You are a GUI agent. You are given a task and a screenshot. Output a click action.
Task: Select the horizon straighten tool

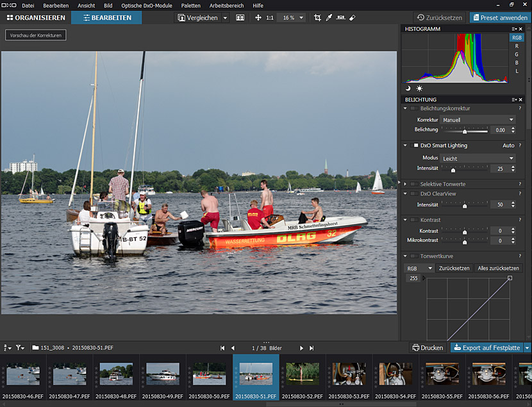(x=340, y=18)
